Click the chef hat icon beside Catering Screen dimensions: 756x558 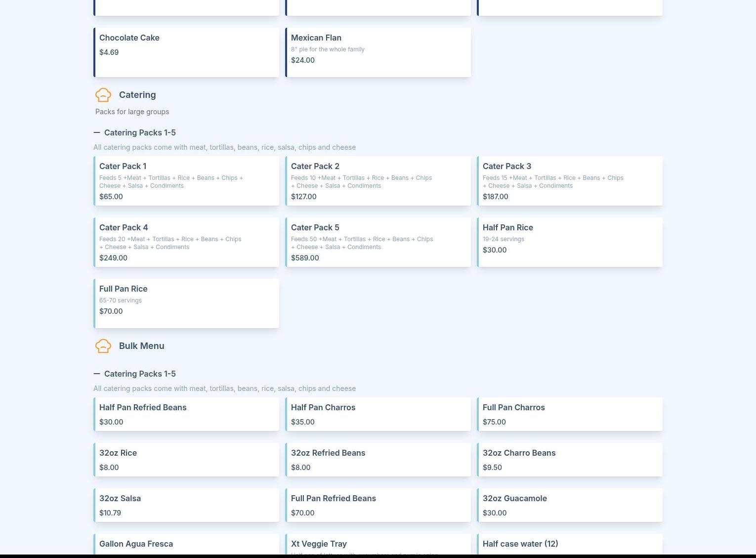point(103,95)
